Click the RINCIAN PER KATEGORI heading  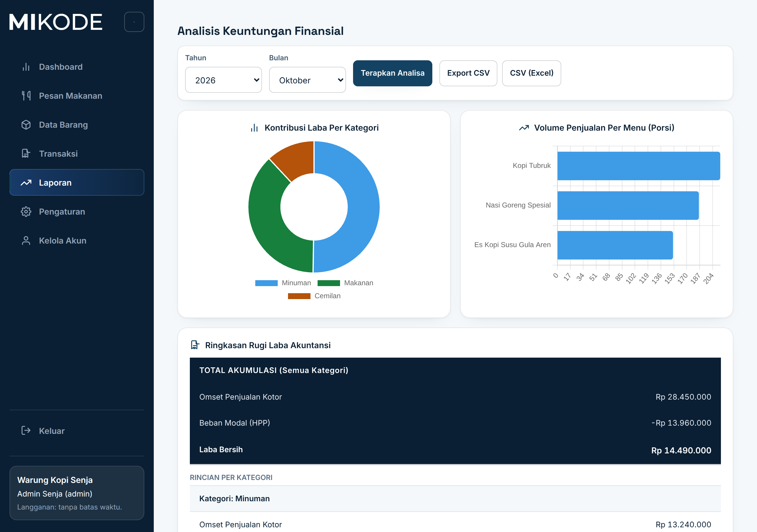tap(231, 477)
